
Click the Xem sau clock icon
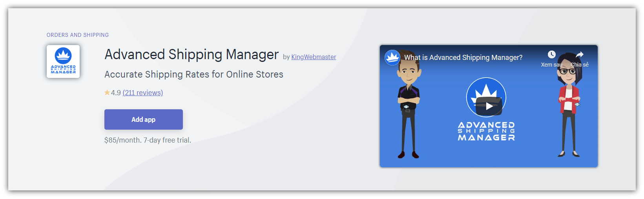(551, 54)
